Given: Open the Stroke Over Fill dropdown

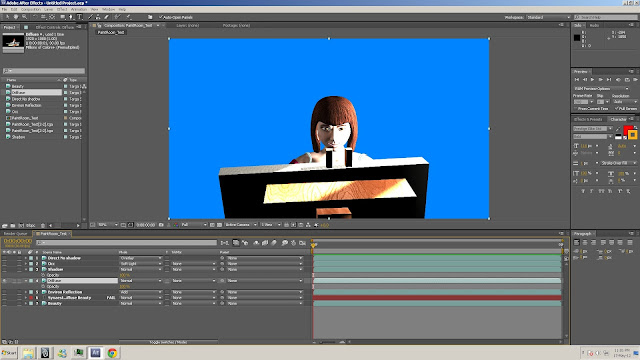Looking at the screenshot, I should coord(618,163).
